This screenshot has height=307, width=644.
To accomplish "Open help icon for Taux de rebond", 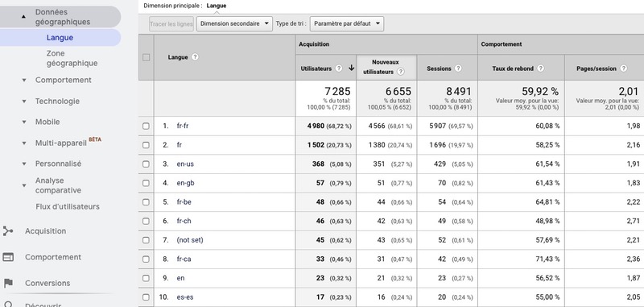I will [x=540, y=68].
